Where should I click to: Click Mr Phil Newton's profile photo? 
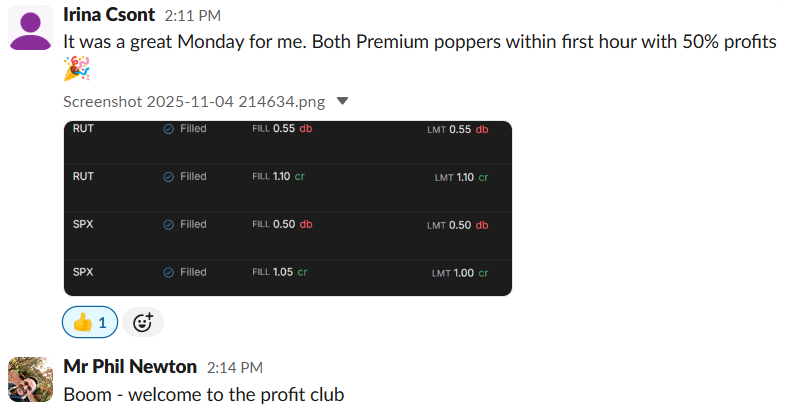click(x=31, y=380)
